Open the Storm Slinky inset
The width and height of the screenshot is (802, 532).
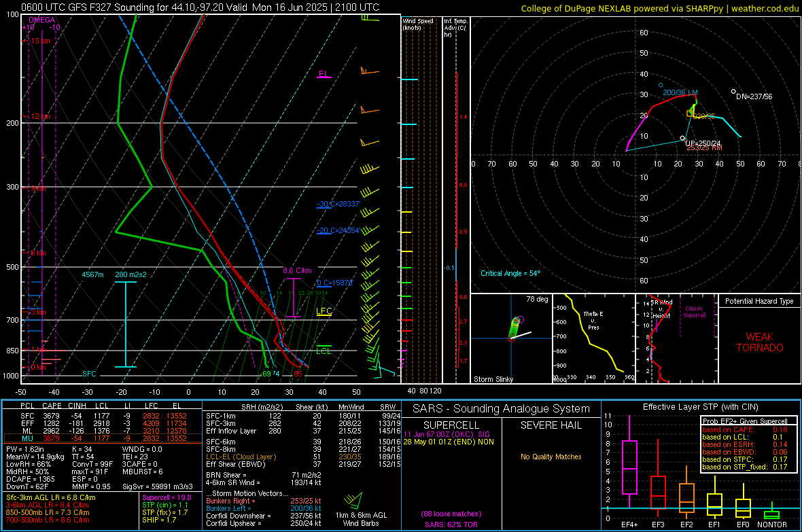point(511,338)
